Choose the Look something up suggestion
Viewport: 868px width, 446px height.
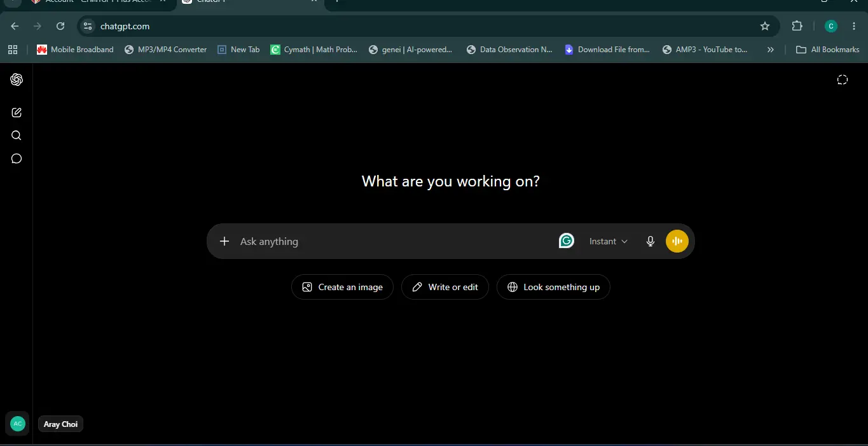[x=553, y=287]
